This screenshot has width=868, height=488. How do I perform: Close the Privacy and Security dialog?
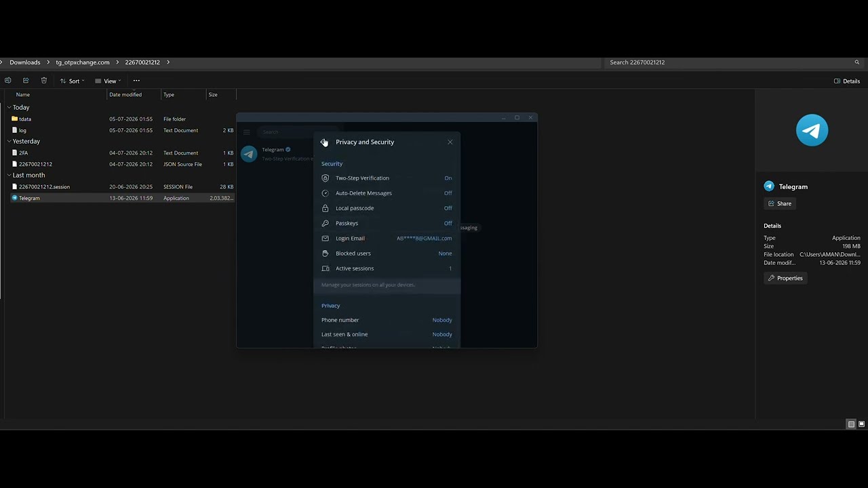(x=450, y=142)
